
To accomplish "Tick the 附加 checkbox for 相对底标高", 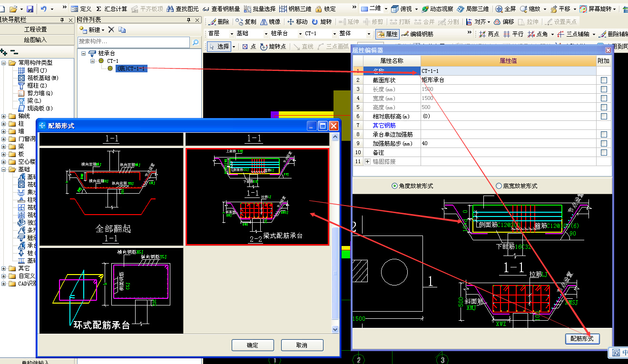I will 604,116.
